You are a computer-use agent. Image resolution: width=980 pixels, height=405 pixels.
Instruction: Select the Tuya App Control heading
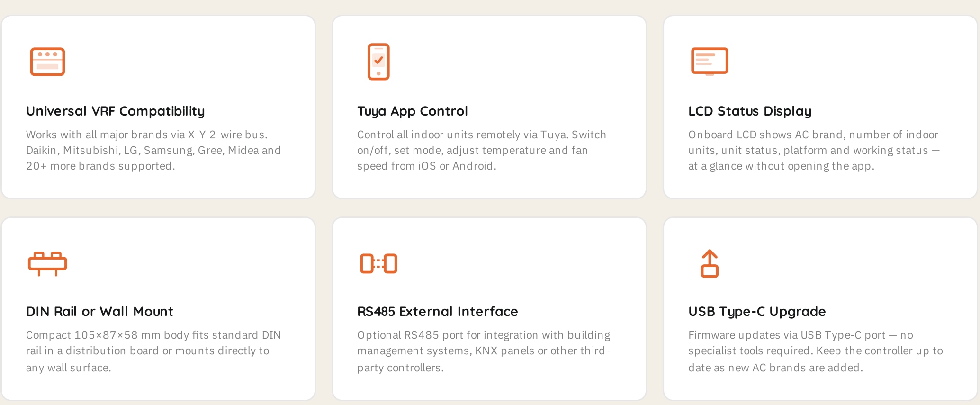413,111
